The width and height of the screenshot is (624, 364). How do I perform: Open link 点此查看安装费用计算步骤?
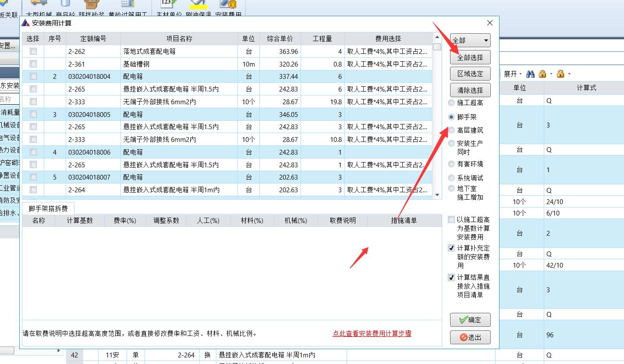click(372, 333)
